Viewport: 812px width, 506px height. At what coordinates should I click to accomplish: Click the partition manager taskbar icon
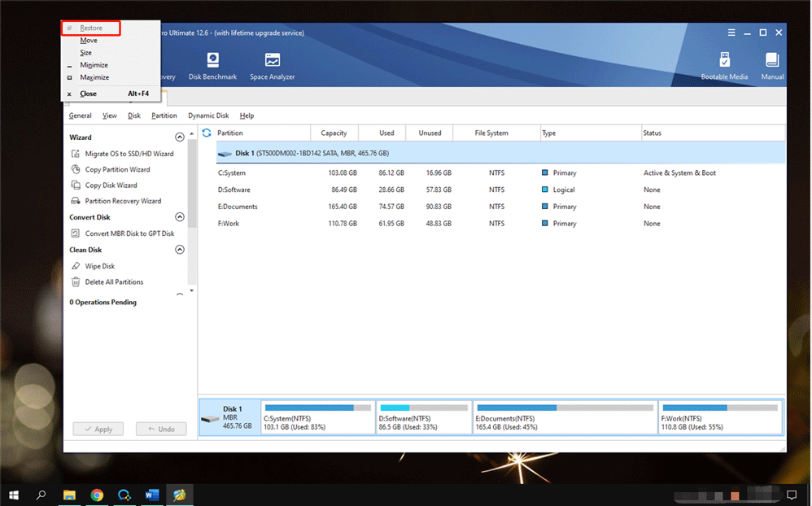[x=180, y=495]
